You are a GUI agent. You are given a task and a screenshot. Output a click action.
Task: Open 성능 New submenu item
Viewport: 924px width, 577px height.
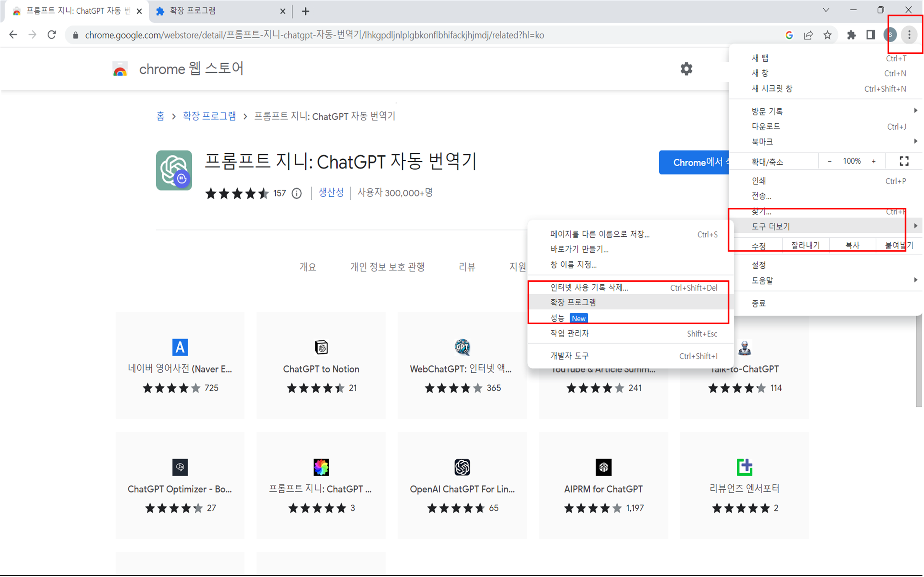pos(630,318)
